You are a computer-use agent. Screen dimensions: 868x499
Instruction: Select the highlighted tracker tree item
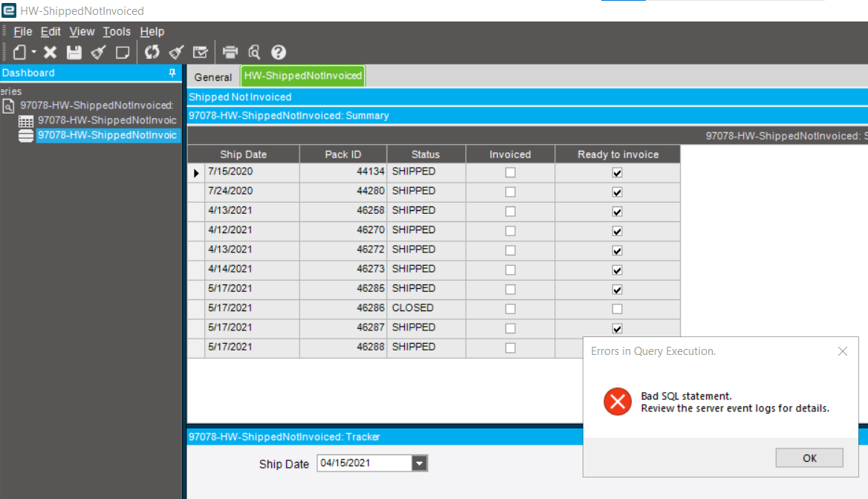point(107,135)
